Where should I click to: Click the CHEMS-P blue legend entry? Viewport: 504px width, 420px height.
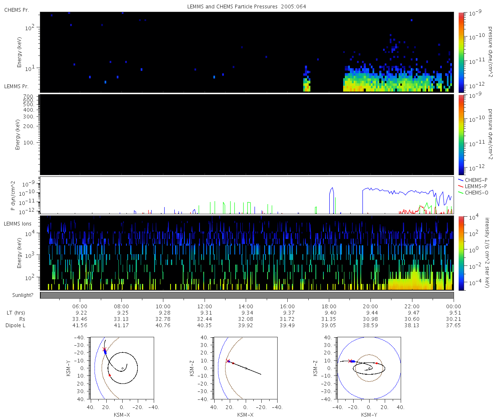(x=473, y=180)
